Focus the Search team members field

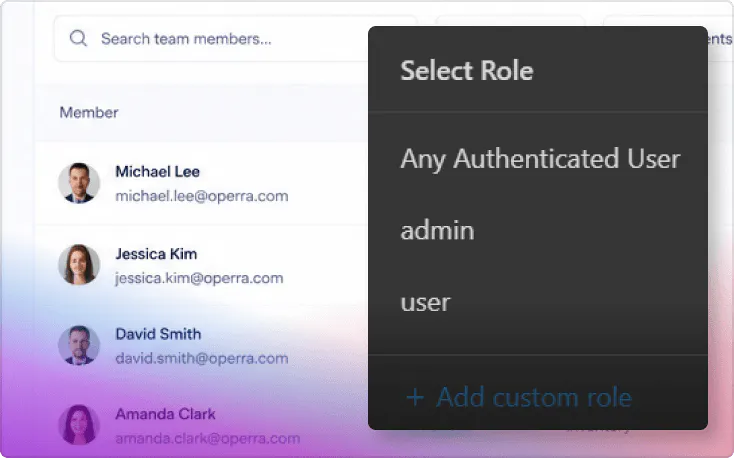235,39
